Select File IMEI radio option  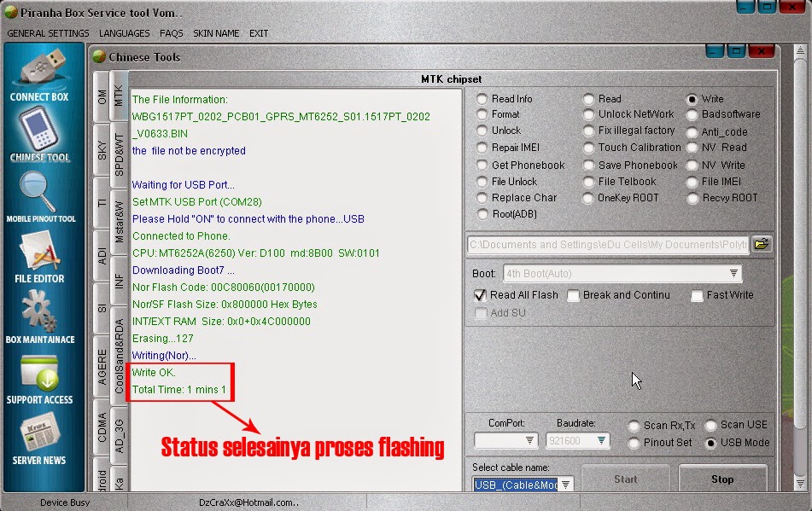(x=692, y=182)
